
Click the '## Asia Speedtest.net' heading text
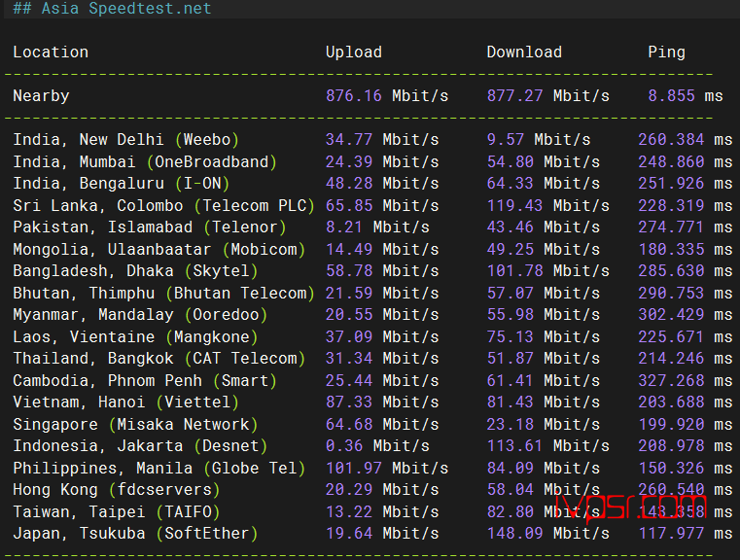(112, 8)
